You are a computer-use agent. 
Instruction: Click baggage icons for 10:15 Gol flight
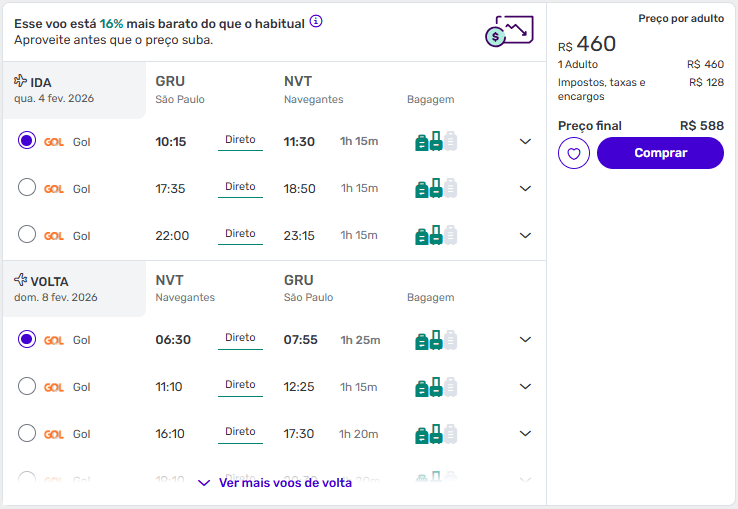tap(436, 141)
